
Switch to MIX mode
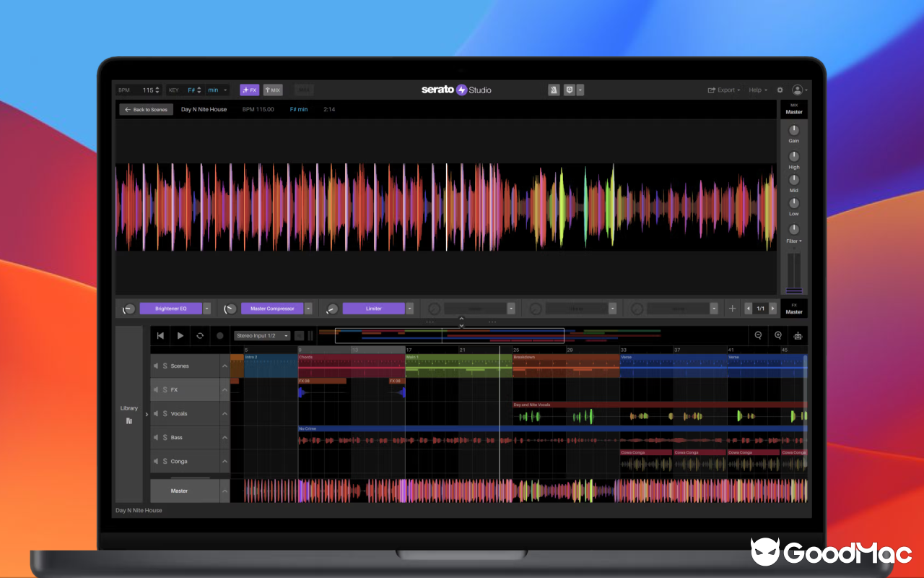[x=273, y=90]
